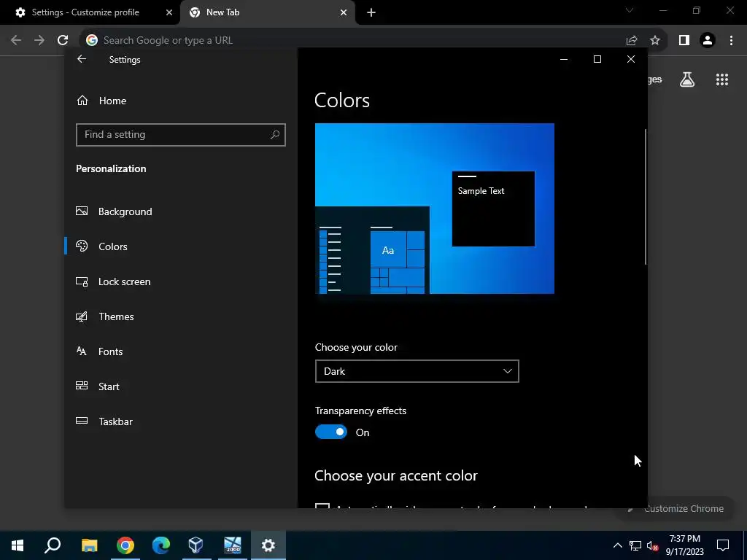747x560 pixels.
Task: Open Chrome from the taskbar
Action: 125,545
